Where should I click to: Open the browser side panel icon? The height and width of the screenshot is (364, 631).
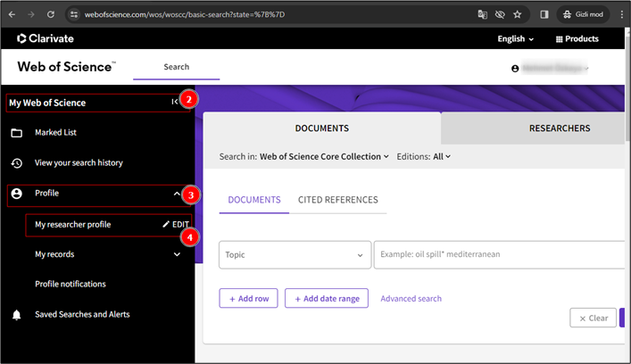point(544,14)
